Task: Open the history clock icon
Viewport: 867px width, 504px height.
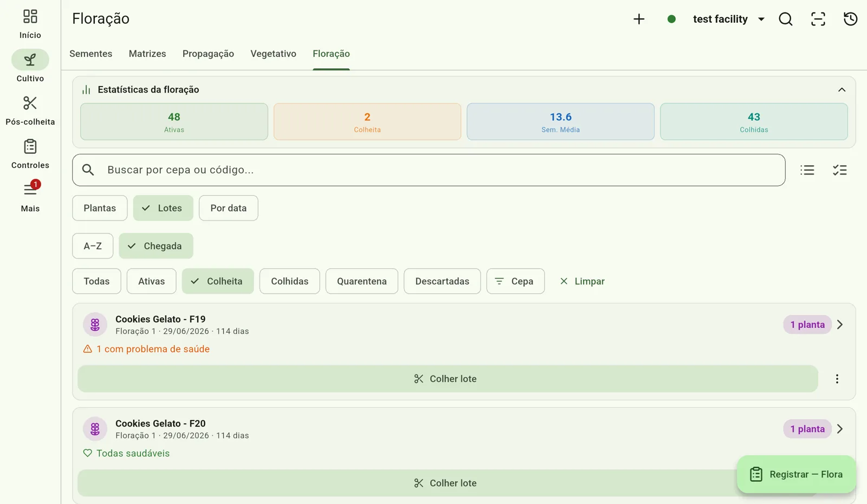Action: 851,19
